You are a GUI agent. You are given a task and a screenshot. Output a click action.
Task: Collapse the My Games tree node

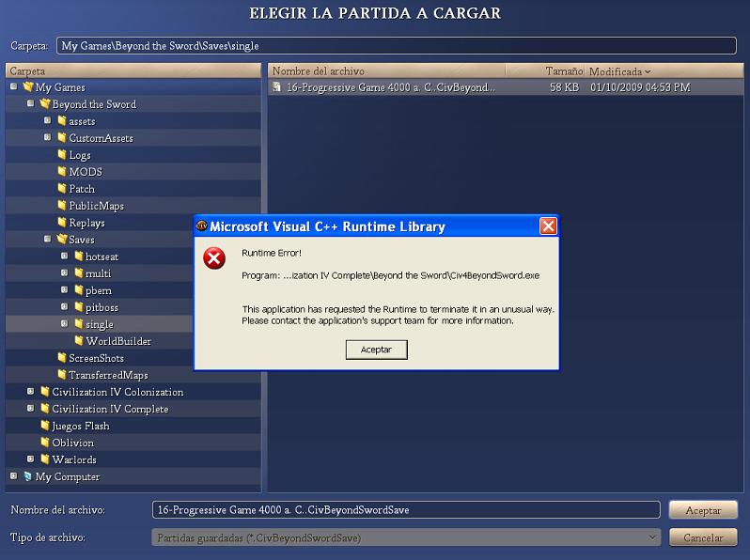click(13, 87)
